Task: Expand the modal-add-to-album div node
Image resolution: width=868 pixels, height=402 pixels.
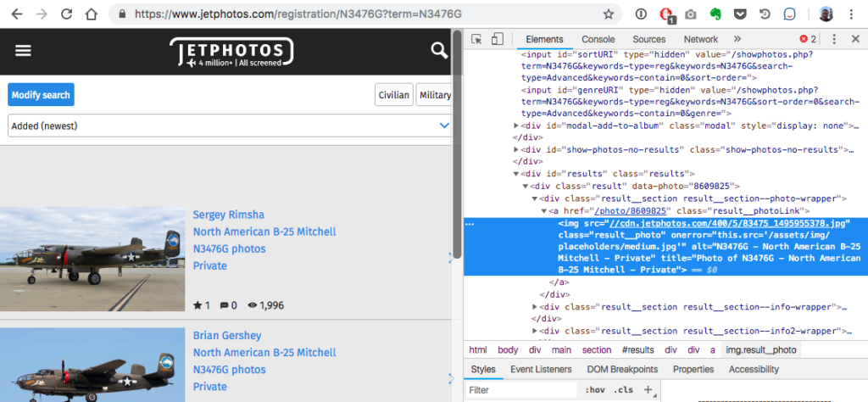Action: tap(516, 126)
